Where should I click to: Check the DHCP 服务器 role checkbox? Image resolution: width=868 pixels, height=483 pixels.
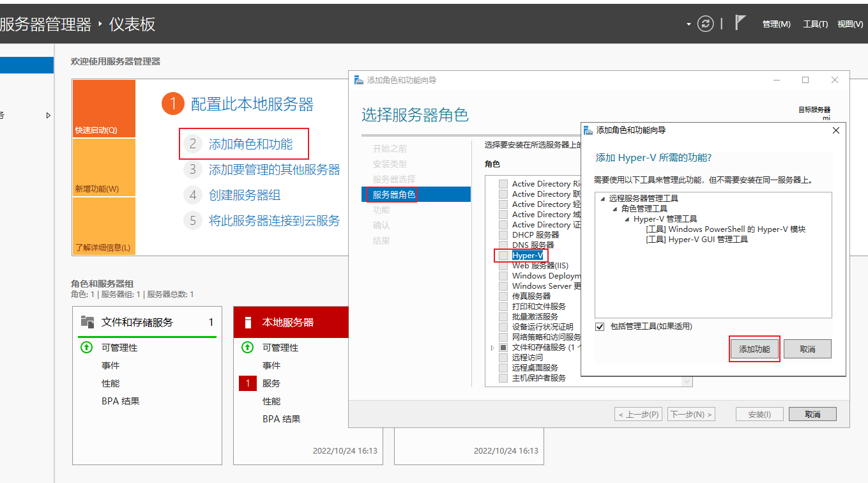(503, 235)
